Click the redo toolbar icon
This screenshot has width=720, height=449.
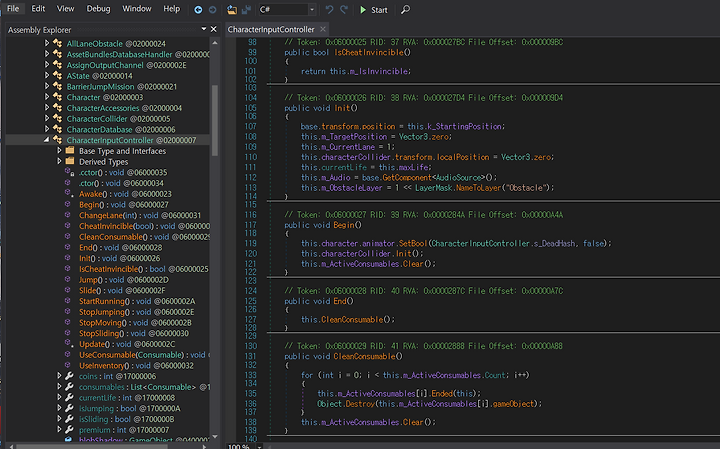click(344, 10)
